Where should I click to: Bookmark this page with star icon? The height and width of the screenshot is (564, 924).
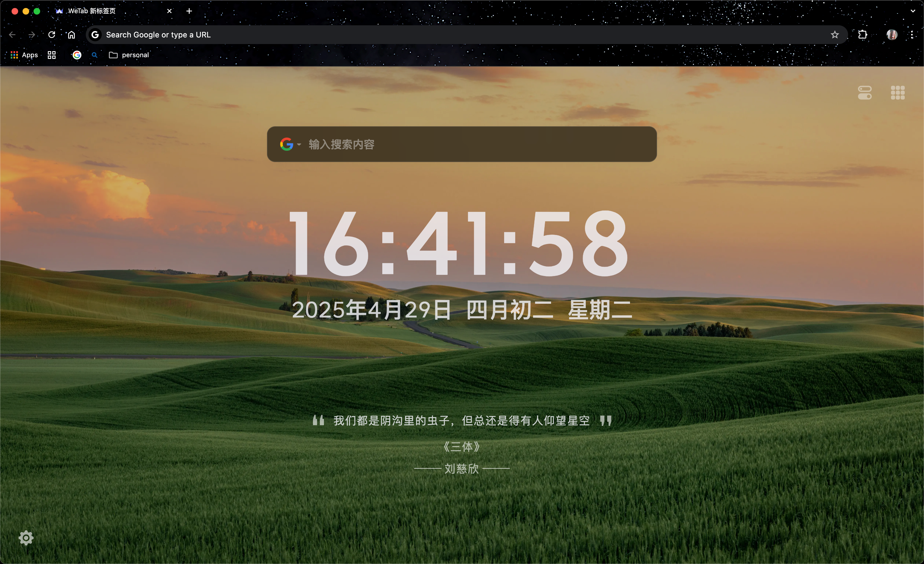tap(834, 35)
